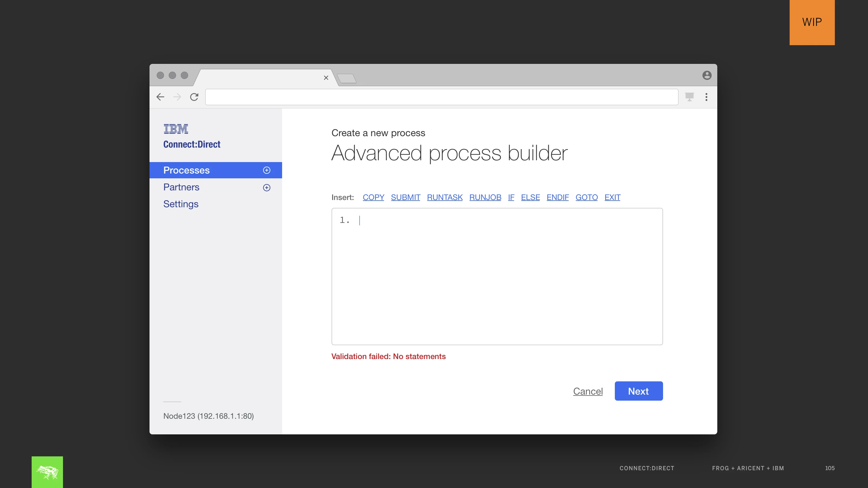Select the IF statement insert option
Viewport: 868px width, 488px height.
point(511,197)
